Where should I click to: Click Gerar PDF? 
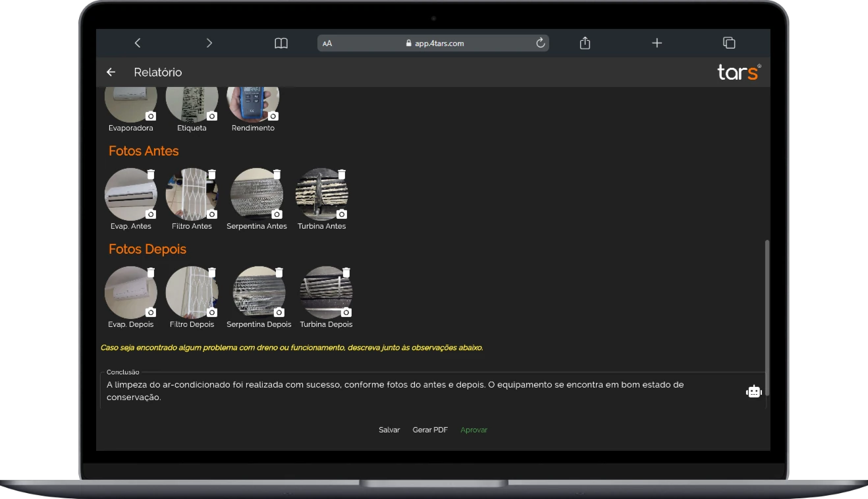tap(430, 430)
